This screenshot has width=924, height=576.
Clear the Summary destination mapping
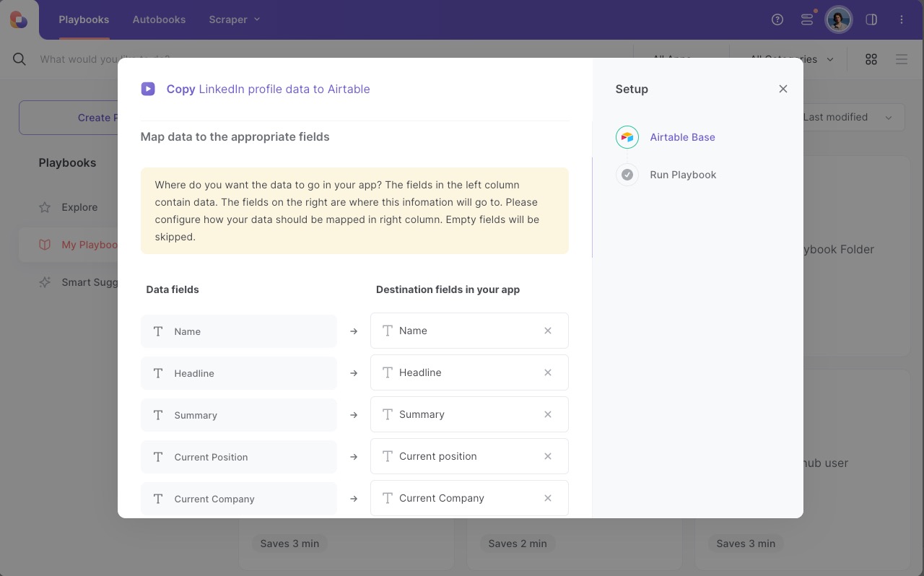548,414
